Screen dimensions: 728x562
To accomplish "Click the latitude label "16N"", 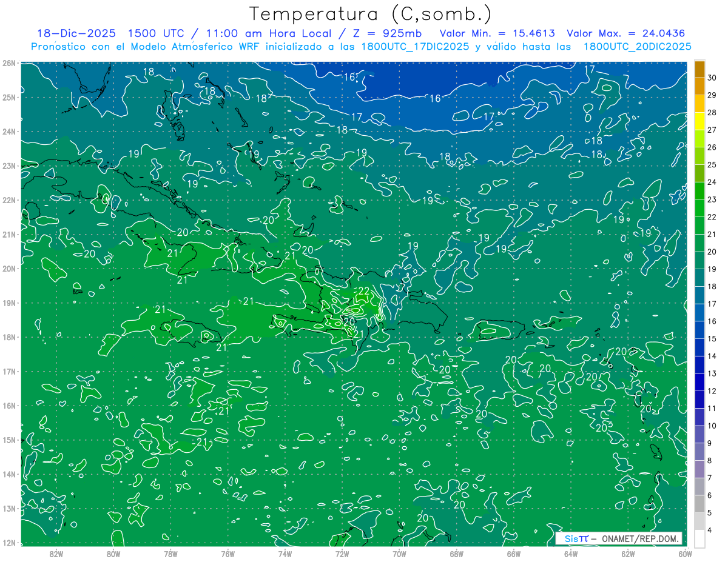I will point(8,406).
